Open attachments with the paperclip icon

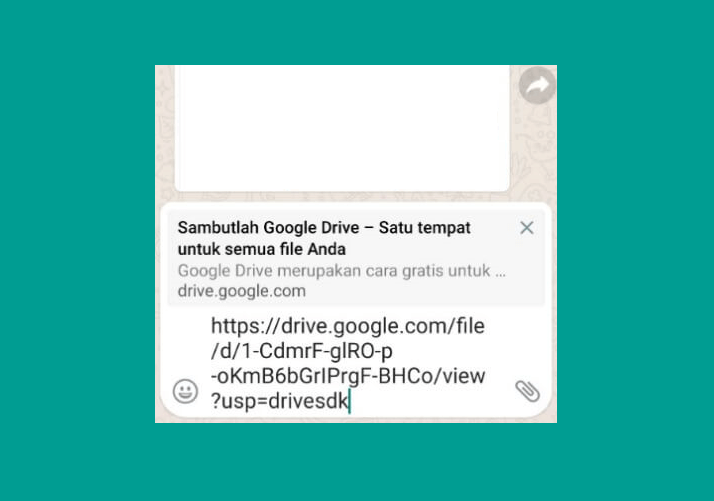pyautogui.click(x=528, y=391)
